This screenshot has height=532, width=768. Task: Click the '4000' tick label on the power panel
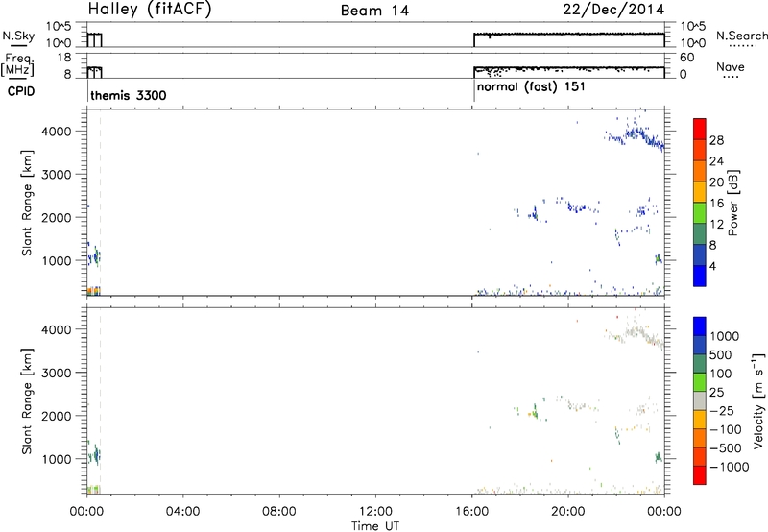58,132
